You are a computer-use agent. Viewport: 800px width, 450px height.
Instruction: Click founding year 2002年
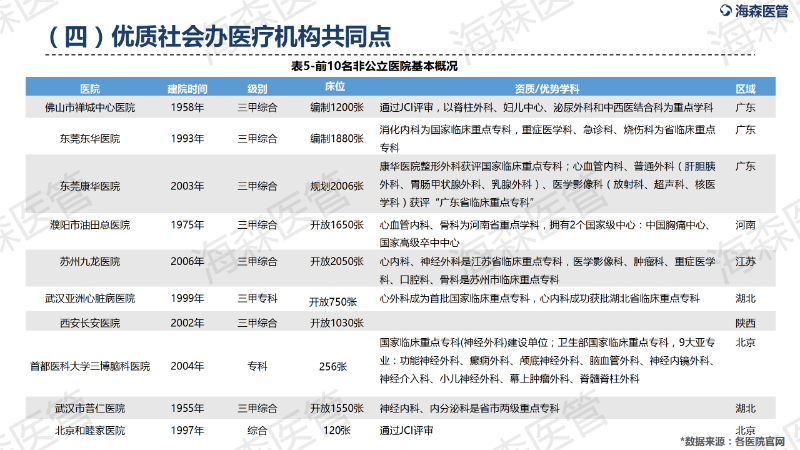187,323
